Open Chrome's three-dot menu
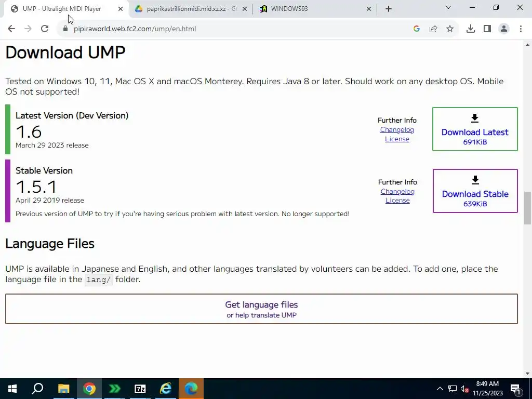Screen dimensions: 532x399 pyautogui.click(x=521, y=29)
